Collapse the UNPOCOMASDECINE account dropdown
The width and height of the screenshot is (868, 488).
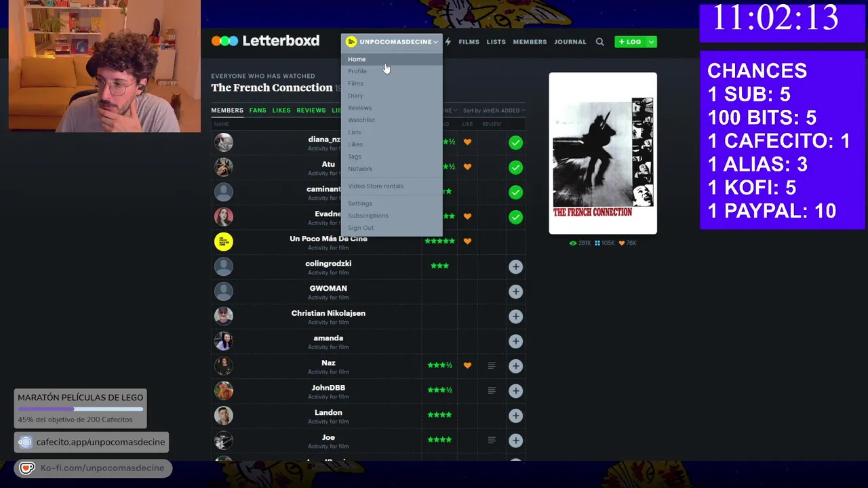point(391,41)
